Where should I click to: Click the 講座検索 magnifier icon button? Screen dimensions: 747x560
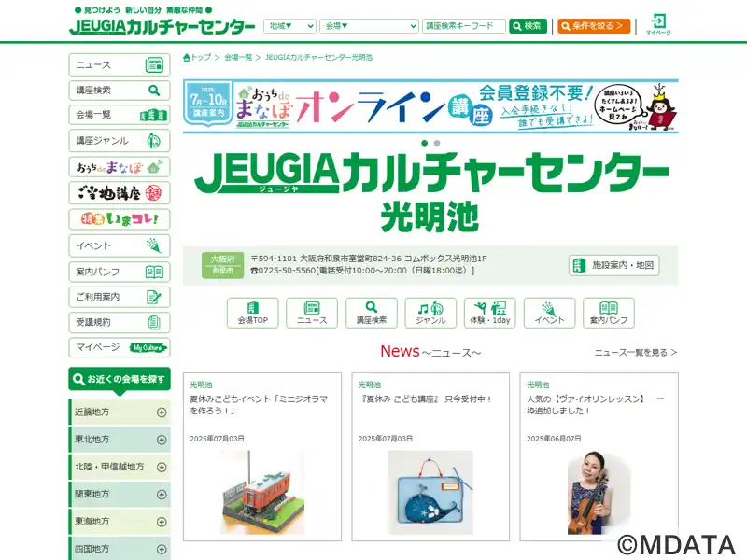pyautogui.click(x=371, y=313)
